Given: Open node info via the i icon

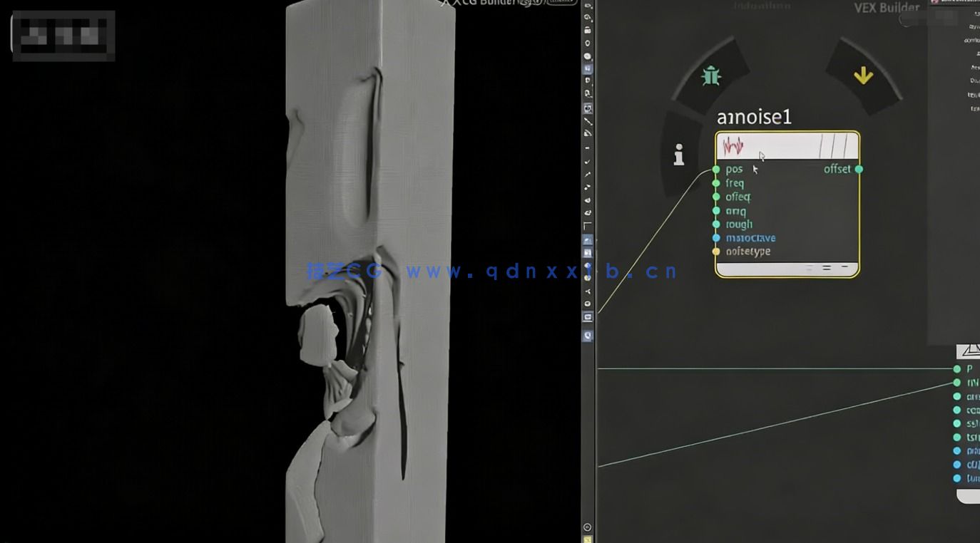Looking at the screenshot, I should click(678, 155).
